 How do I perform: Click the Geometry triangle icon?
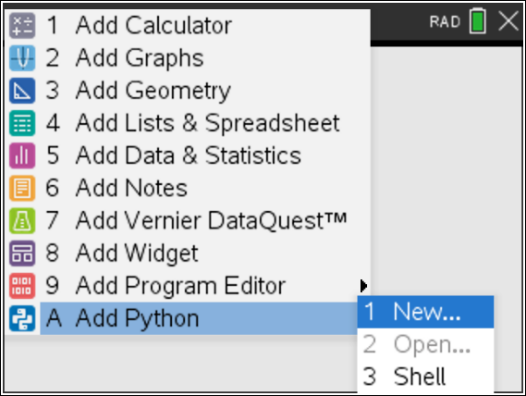coord(22,91)
